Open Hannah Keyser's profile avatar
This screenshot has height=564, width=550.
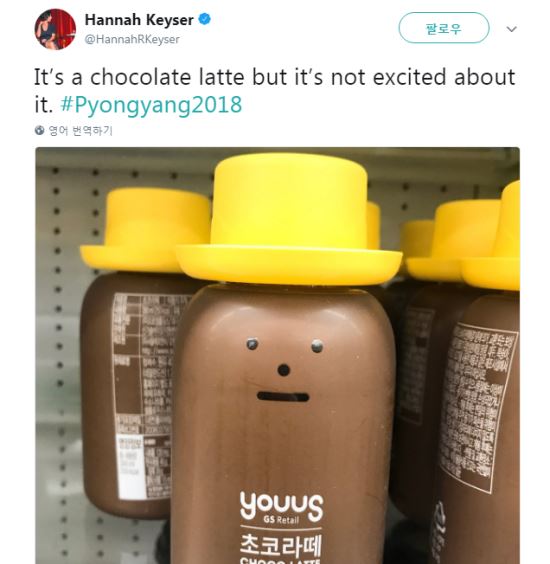coord(55,29)
